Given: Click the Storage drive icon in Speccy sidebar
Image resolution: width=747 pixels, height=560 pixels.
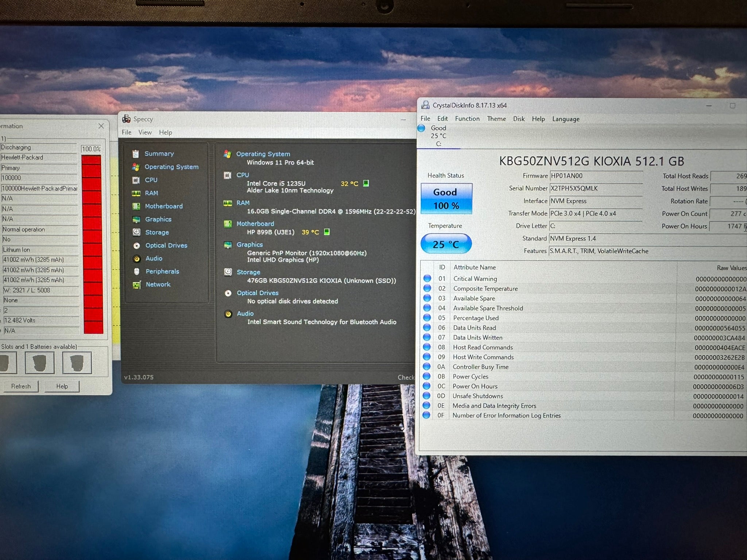Looking at the screenshot, I should [x=136, y=232].
